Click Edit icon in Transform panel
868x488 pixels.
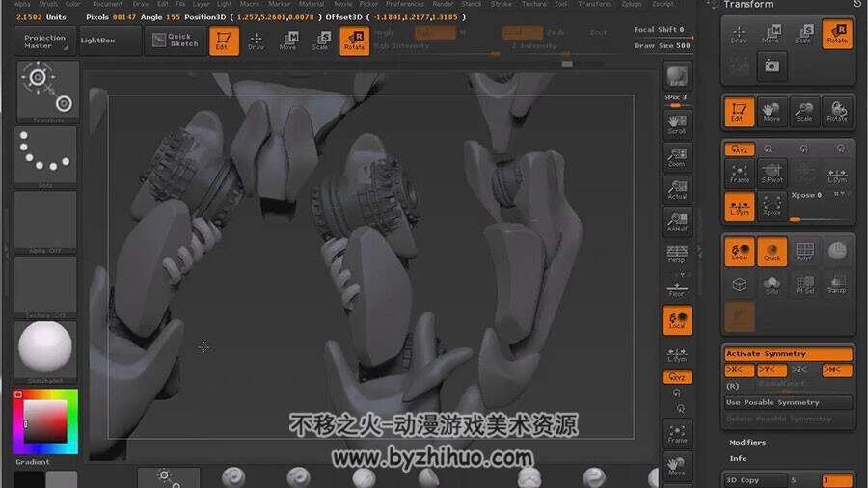[x=739, y=111]
